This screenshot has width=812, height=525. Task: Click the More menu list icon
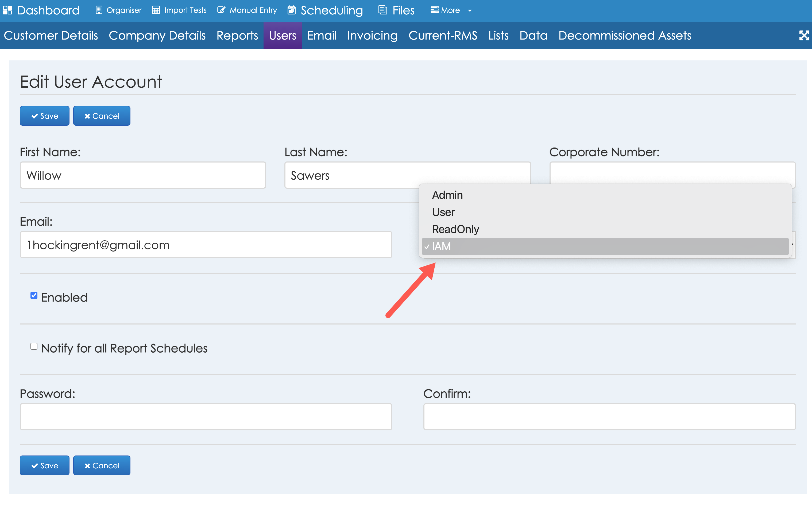click(434, 10)
